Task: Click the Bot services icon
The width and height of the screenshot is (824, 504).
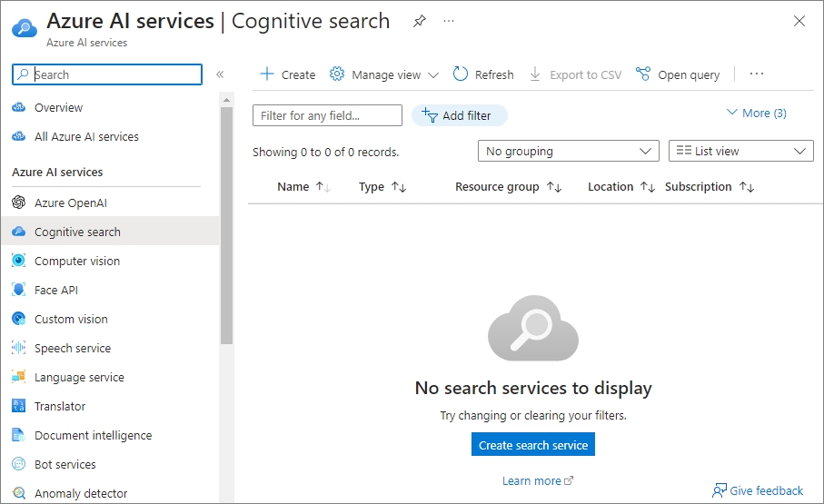Action: click(x=19, y=464)
